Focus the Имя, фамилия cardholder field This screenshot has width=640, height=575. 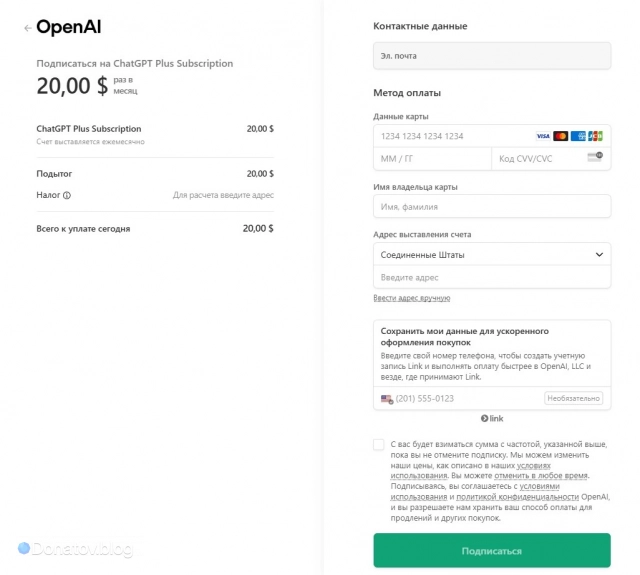492,206
